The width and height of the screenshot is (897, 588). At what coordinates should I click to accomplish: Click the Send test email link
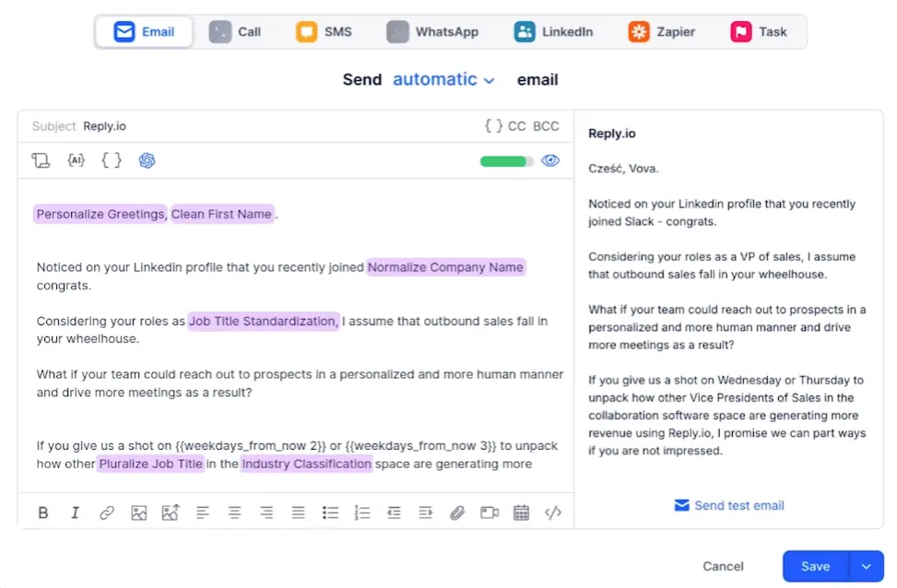click(729, 505)
